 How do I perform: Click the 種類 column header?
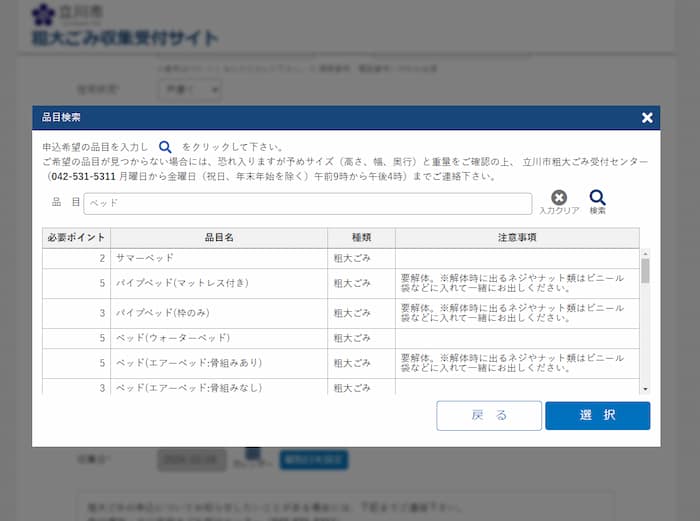361,238
